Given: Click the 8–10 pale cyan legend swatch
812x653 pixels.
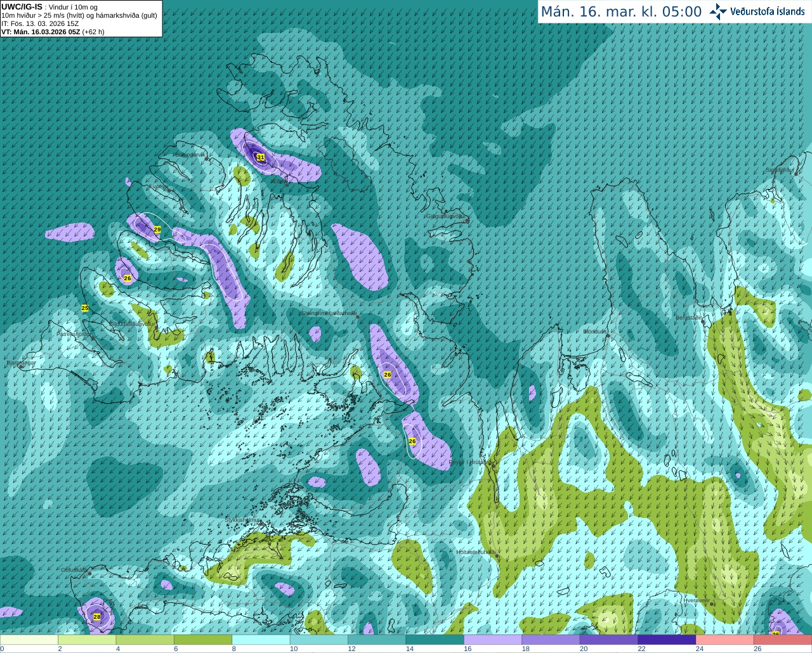Looking at the screenshot, I should coord(261,640).
